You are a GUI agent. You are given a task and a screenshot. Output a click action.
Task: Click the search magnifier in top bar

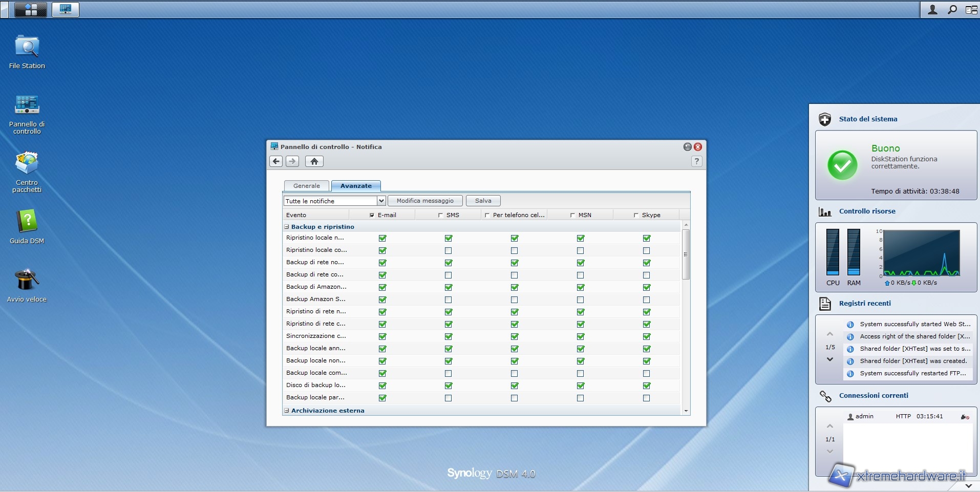click(x=952, y=9)
